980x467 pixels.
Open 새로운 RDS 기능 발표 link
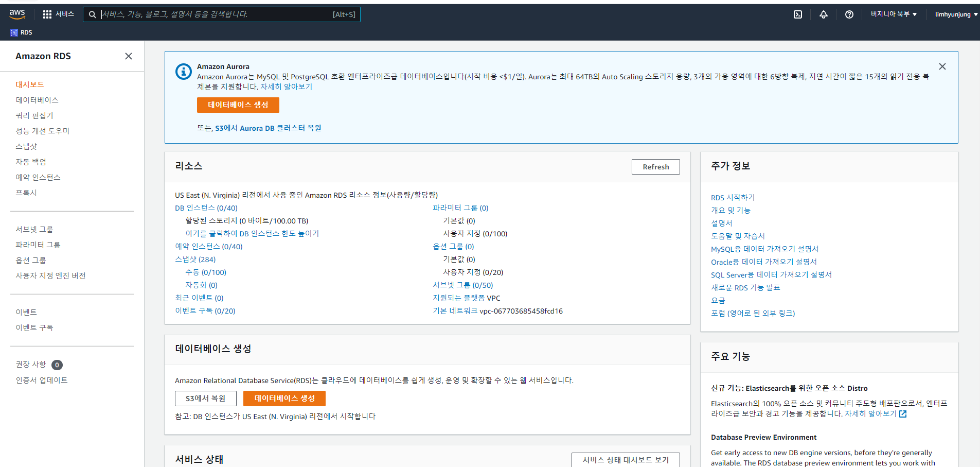pyautogui.click(x=746, y=288)
